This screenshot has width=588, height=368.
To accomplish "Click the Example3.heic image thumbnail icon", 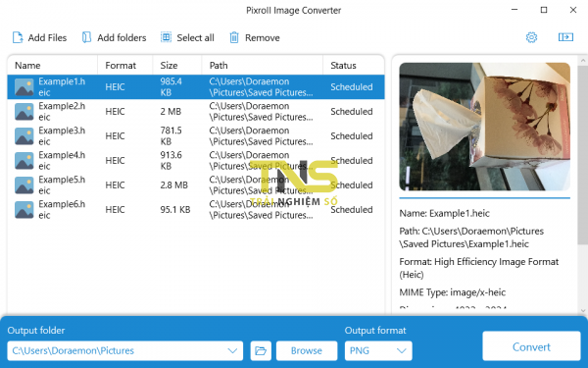I will click(24, 136).
